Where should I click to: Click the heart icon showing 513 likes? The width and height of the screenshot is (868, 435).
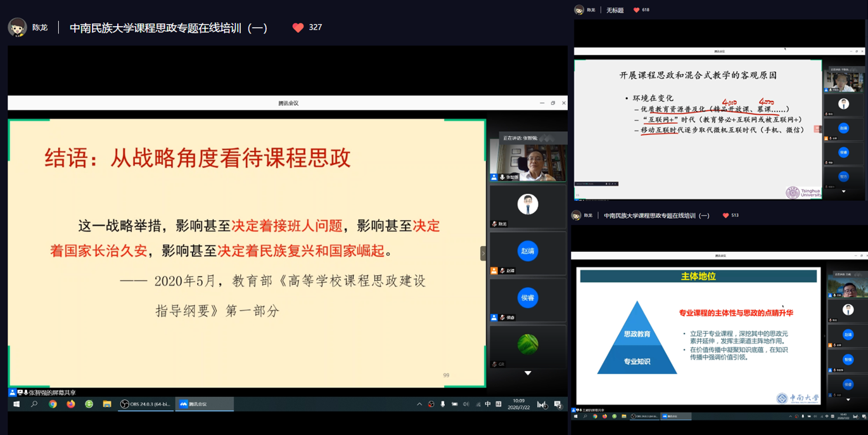coord(725,216)
